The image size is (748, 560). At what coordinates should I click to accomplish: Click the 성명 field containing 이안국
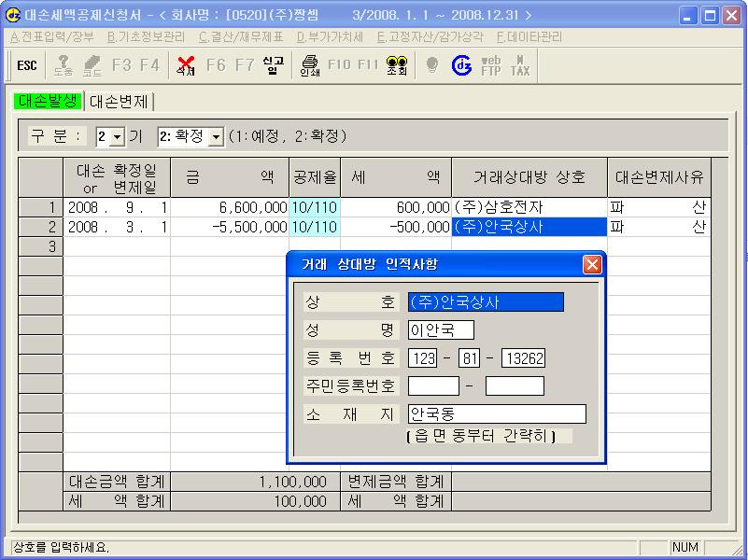point(441,329)
